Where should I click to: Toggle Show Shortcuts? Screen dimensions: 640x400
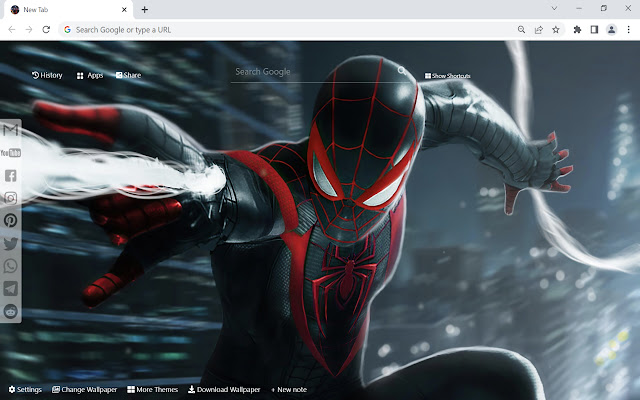click(x=448, y=76)
